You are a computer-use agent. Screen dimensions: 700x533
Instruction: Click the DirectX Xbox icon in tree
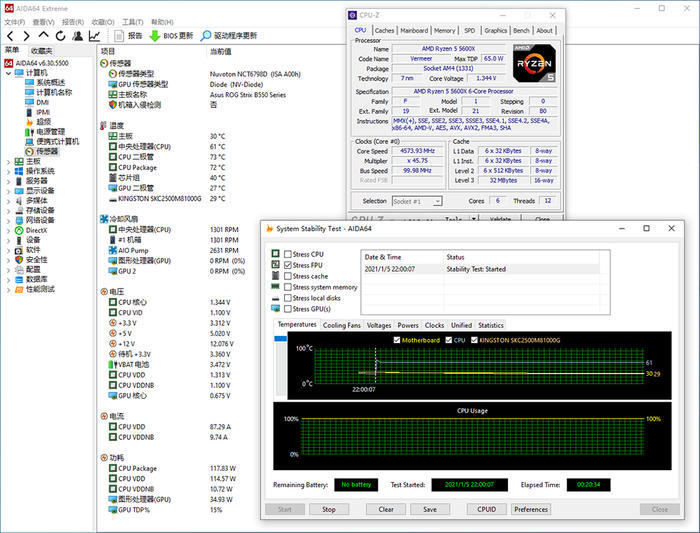[x=19, y=230]
